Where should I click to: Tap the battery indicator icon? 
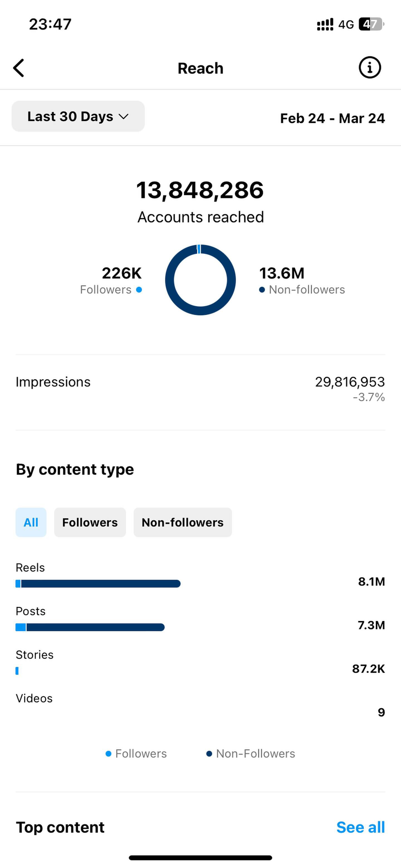click(x=371, y=24)
